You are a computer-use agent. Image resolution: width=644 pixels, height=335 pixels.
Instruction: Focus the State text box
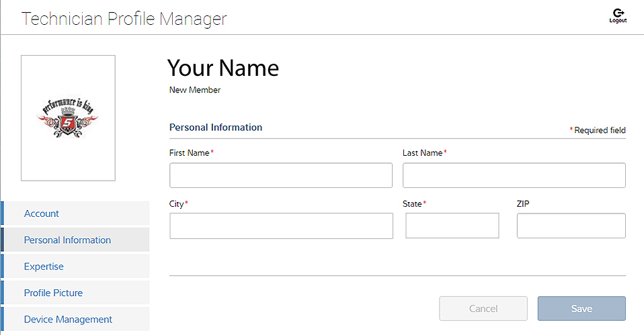click(452, 226)
